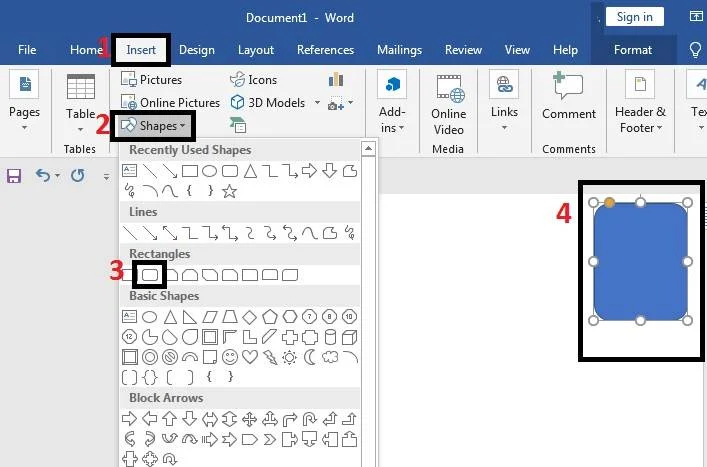Pick the cube shape in Basic Shapes
The height and width of the screenshot is (467, 707).
point(349,337)
